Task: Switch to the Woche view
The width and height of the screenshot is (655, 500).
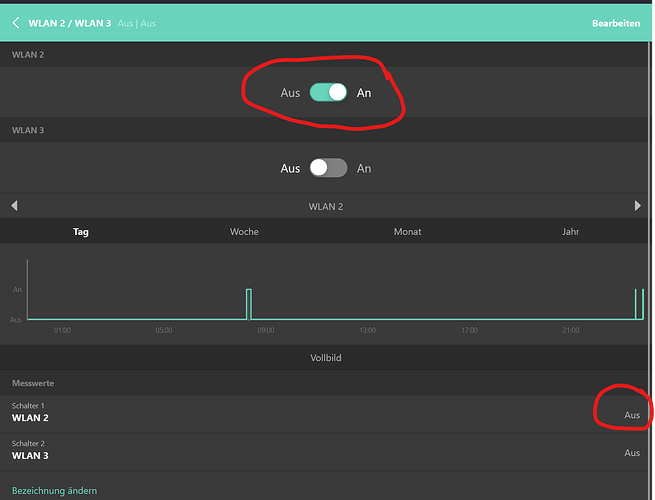Action: pos(244,232)
